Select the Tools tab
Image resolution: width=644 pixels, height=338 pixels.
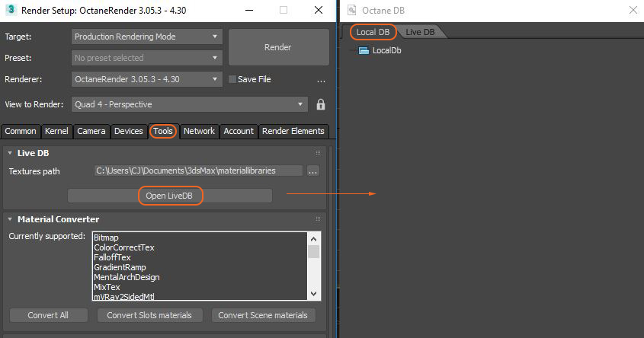[163, 131]
